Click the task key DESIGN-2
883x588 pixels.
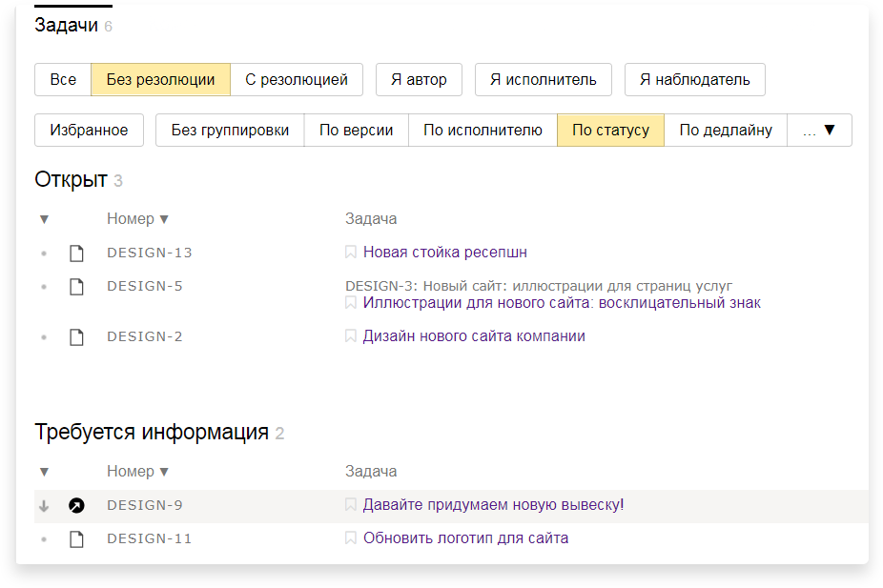pos(145,336)
